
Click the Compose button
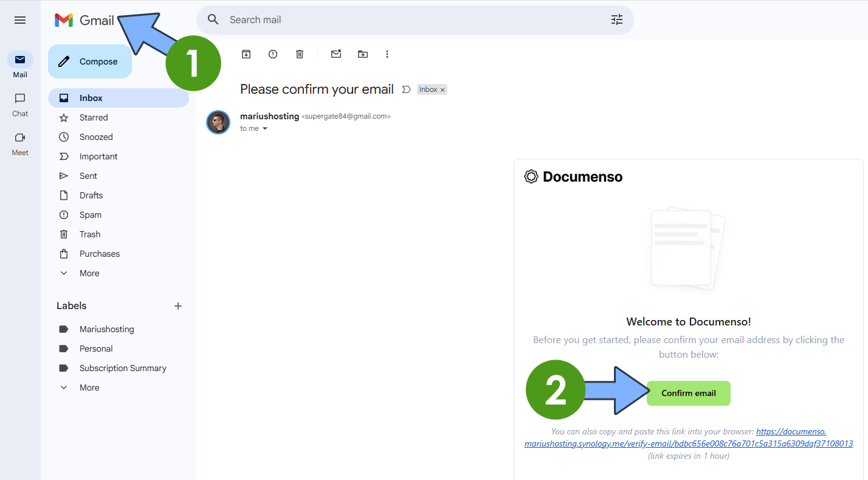pyautogui.click(x=90, y=61)
